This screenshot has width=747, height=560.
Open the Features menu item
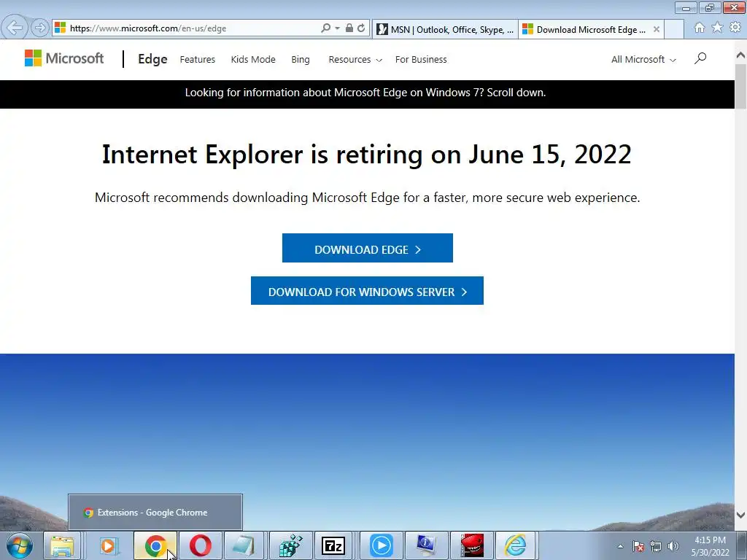(197, 60)
